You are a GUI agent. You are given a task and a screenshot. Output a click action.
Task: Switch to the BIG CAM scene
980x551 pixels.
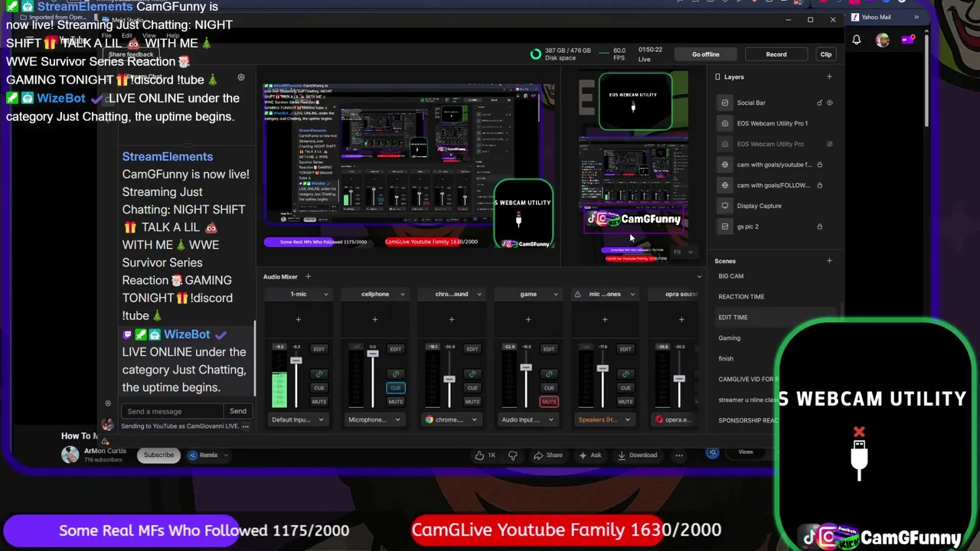tap(731, 276)
